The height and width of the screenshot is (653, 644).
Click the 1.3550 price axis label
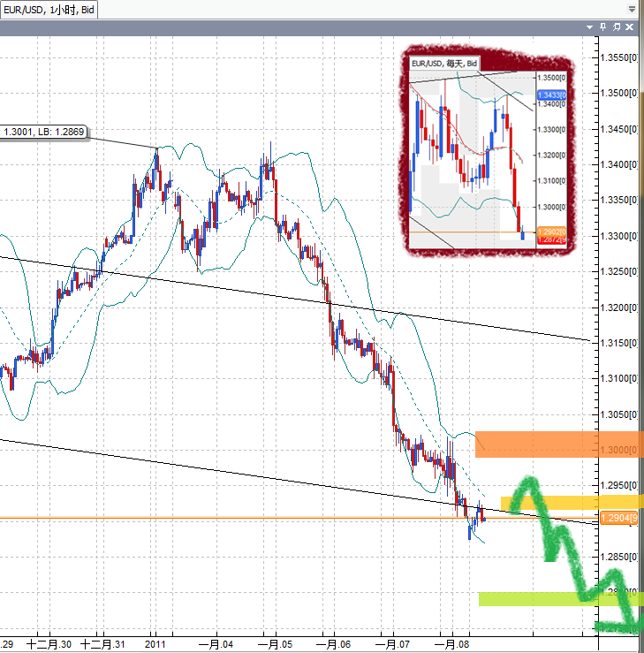(x=618, y=57)
